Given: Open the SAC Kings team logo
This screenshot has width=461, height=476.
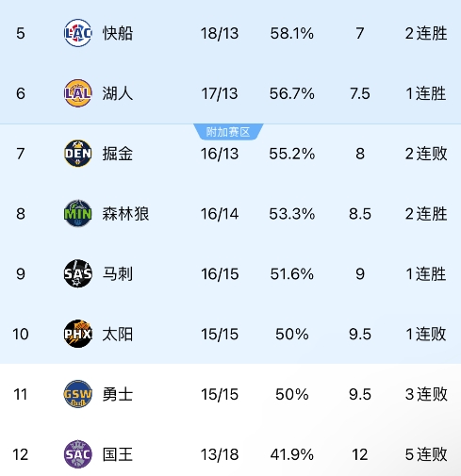Looking at the screenshot, I should point(77,454).
